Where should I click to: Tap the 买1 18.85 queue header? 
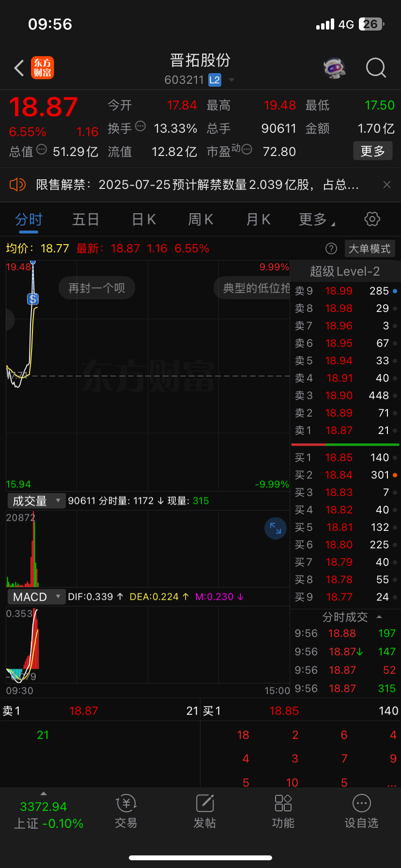pos(301,711)
